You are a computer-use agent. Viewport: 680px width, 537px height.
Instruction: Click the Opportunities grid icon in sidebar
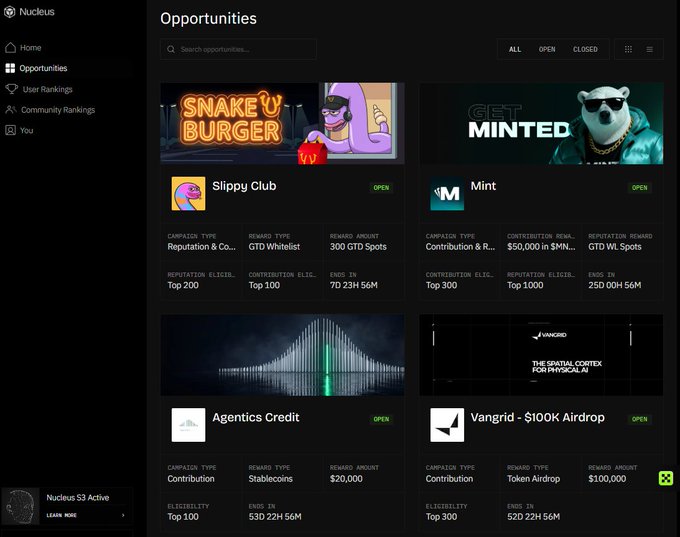[x=10, y=68]
